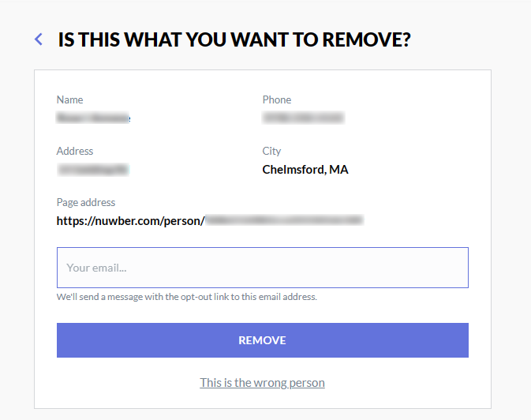Click the City field label
This screenshot has width=531, height=420.
tap(271, 151)
